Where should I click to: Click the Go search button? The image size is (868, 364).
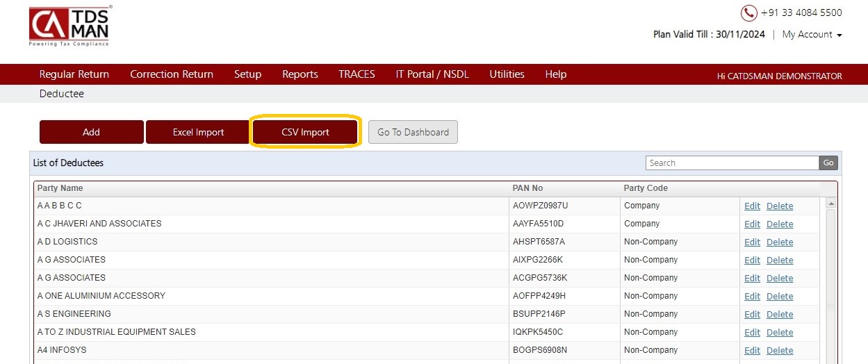828,163
